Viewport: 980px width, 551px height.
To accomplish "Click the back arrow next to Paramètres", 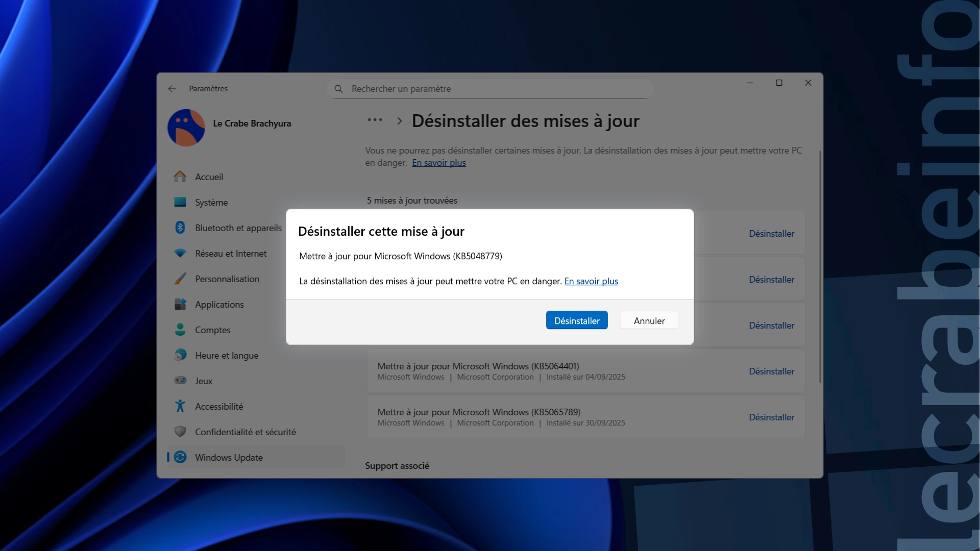I will [x=172, y=89].
